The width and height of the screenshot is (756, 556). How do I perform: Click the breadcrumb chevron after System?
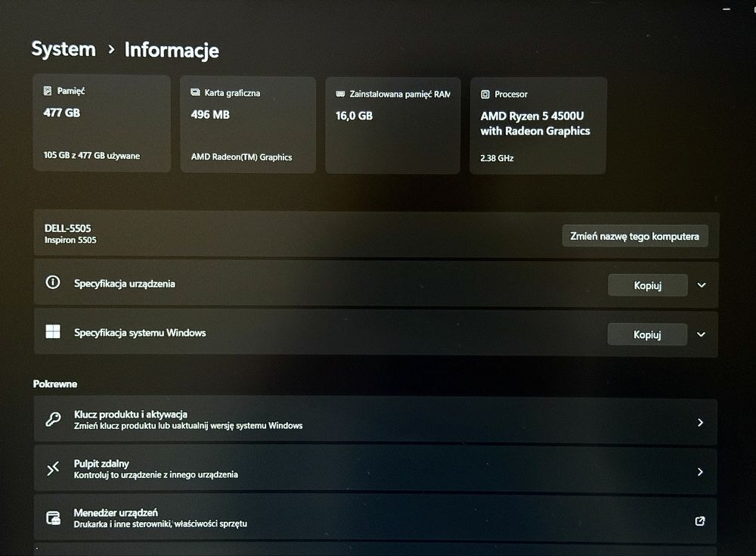click(111, 49)
